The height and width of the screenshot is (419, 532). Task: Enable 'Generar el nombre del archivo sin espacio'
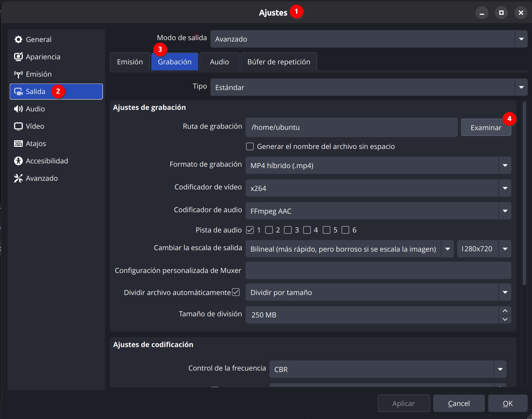[250, 146]
